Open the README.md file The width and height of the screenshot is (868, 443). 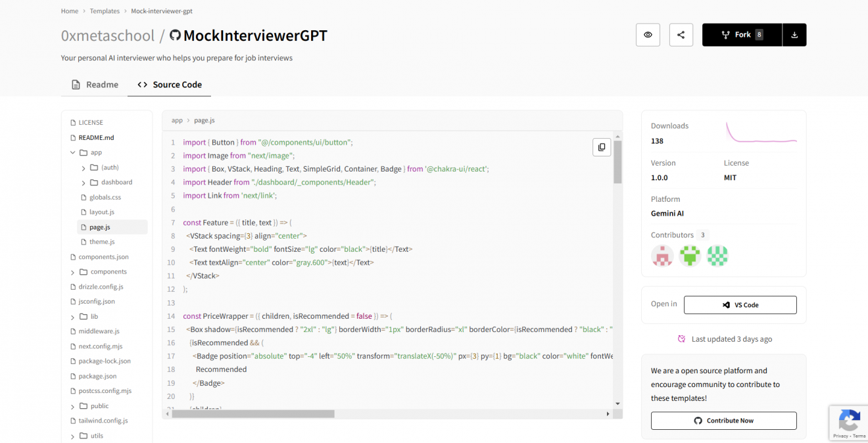96,137
